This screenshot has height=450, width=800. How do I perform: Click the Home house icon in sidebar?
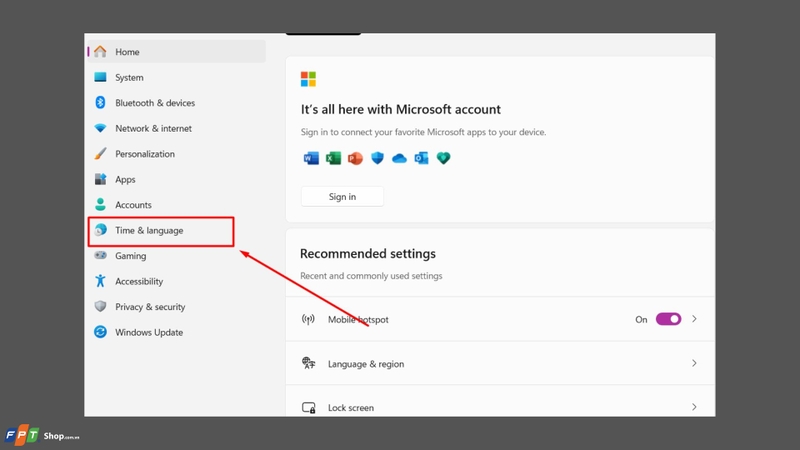pos(101,52)
